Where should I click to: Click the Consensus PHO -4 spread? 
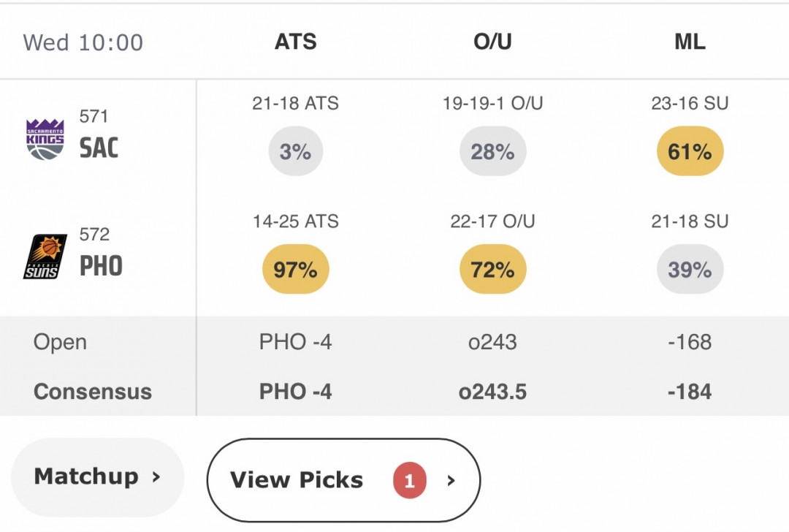tap(295, 391)
